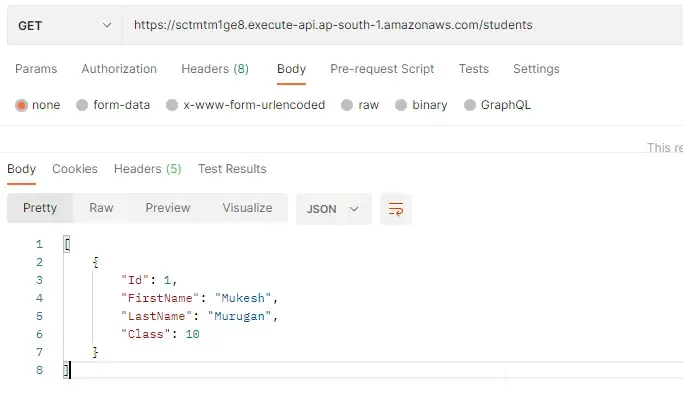Open the Authorization tab
Image resolution: width=683 pixels, height=409 pixels.
pos(119,69)
